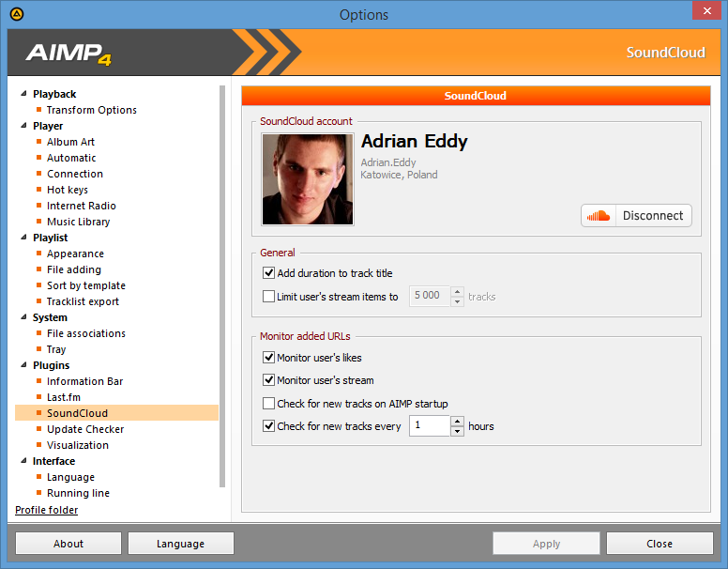
Task: Enable Limit user's stream items checkbox
Action: point(269,296)
